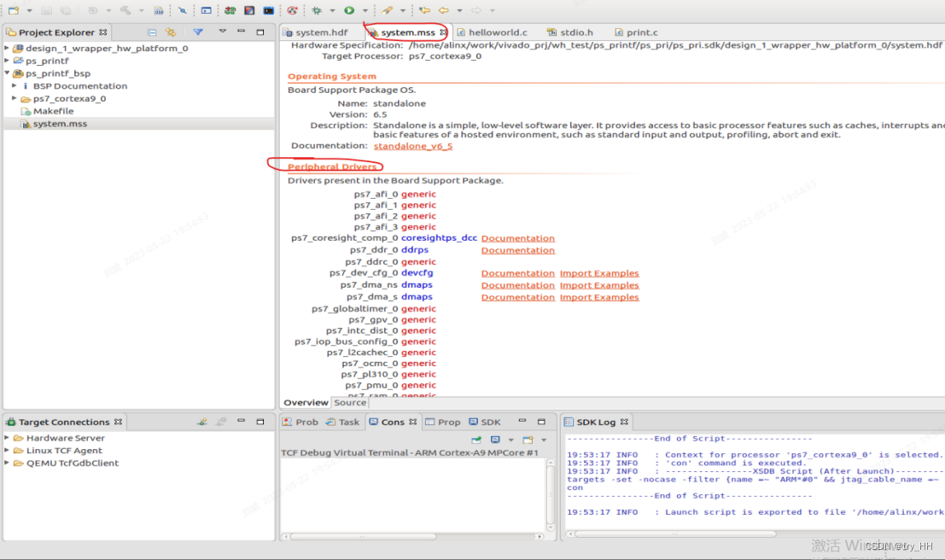Click the New wizard toolbar icon
The height and width of the screenshot is (560, 945).
tap(14, 10)
